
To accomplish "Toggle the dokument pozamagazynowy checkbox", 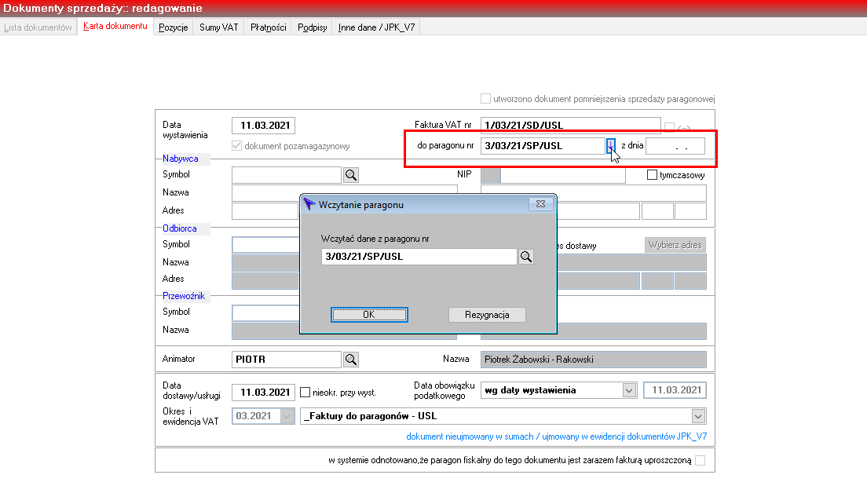I will pos(236,145).
